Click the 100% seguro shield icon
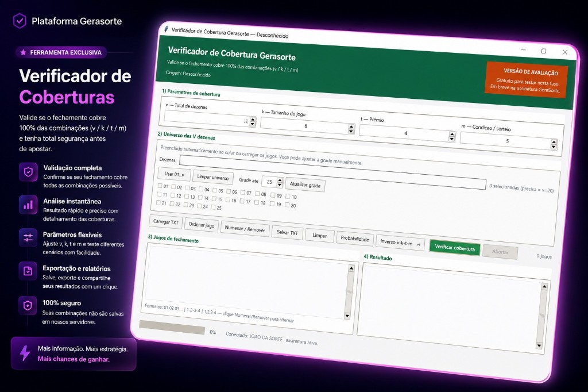 [28, 306]
